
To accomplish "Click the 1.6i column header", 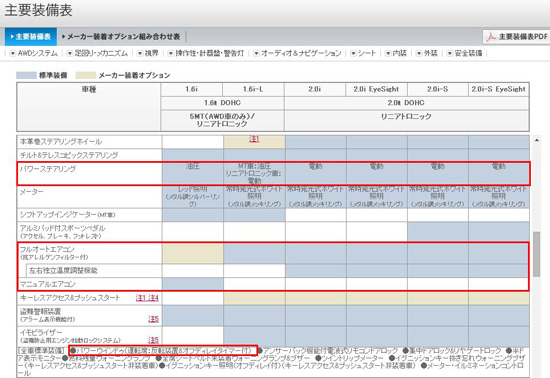I will pyautogui.click(x=192, y=89).
